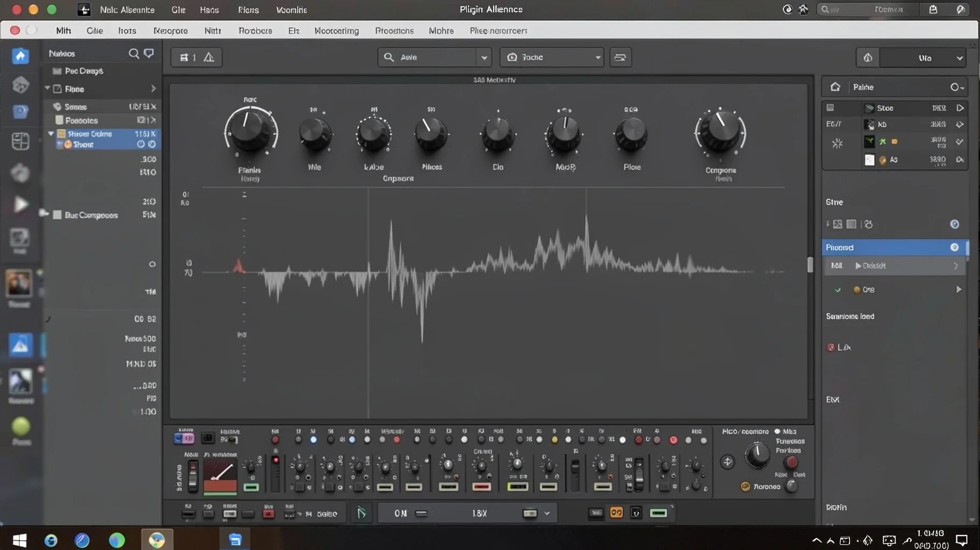This screenshot has height=550, width=980.
Task: Open the Mih menu
Action: click(x=63, y=31)
